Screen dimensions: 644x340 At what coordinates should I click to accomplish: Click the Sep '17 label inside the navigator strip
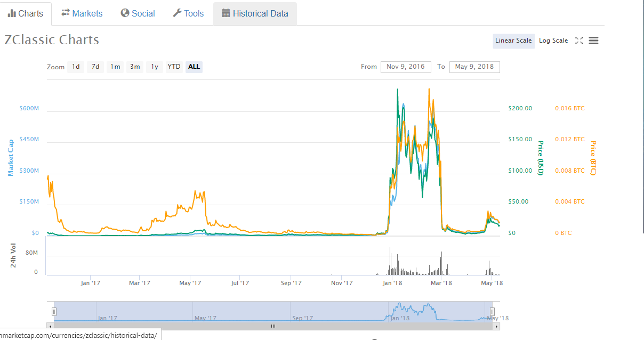(303, 318)
